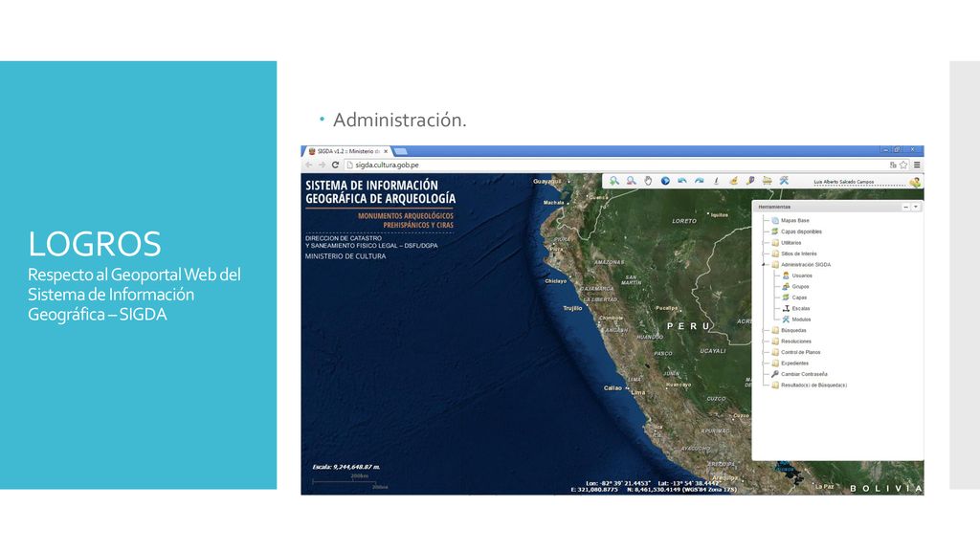Open the Resoluciones folder
Viewport: 980px width, 551px height.
click(795, 342)
